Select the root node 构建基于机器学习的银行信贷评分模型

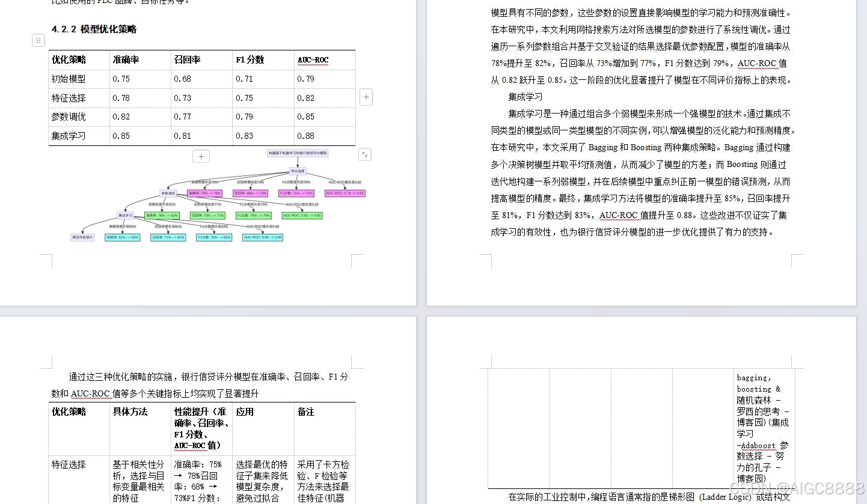(299, 153)
